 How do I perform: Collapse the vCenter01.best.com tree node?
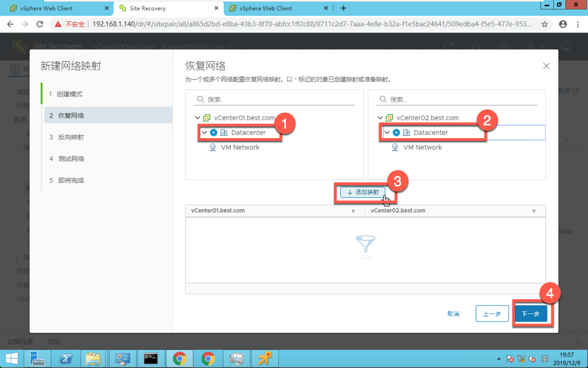click(x=197, y=118)
